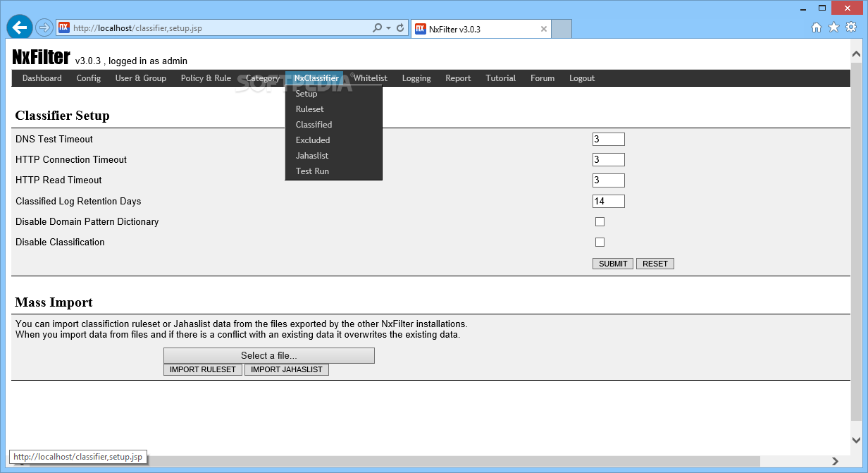Open the Whitelist menu
This screenshot has width=868, height=473.
pos(371,78)
